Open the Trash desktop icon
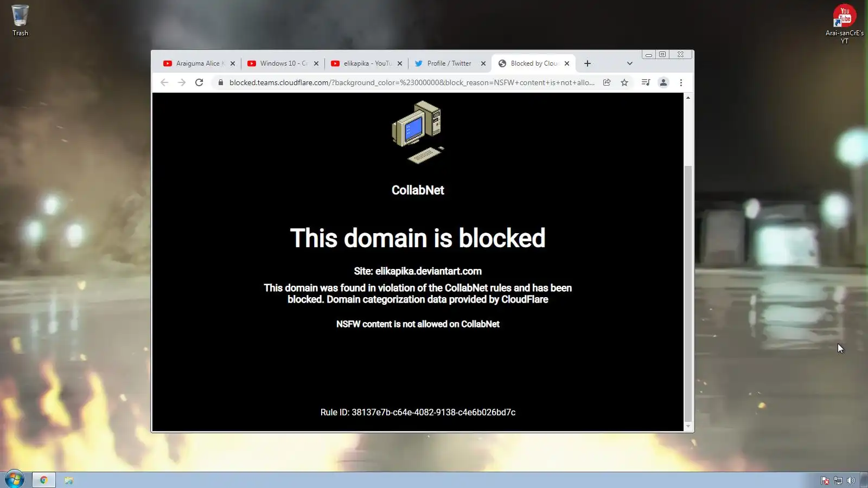The height and width of the screenshot is (488, 868). (20, 21)
